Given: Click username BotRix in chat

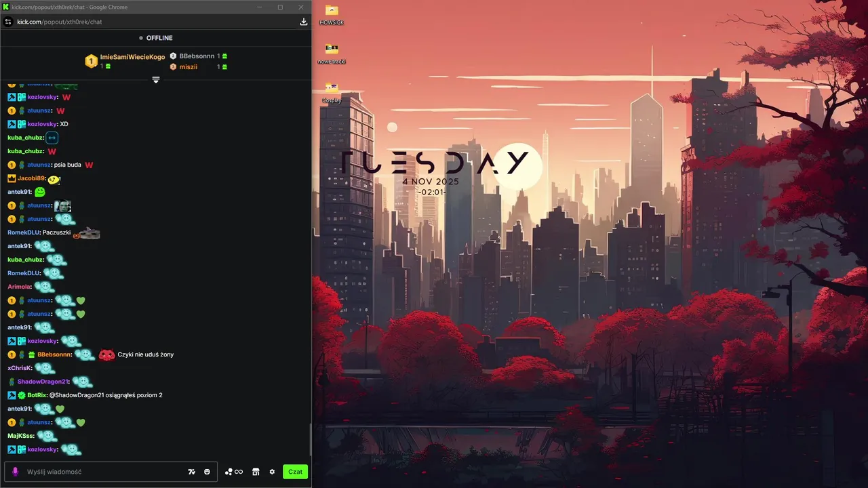Looking at the screenshot, I should coord(37,395).
